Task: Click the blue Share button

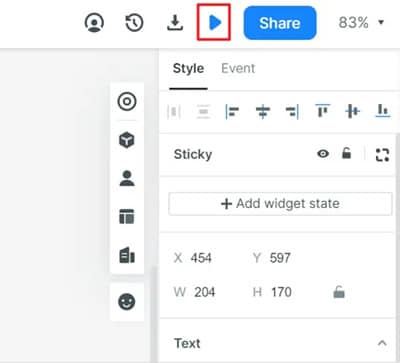Action: click(x=280, y=23)
